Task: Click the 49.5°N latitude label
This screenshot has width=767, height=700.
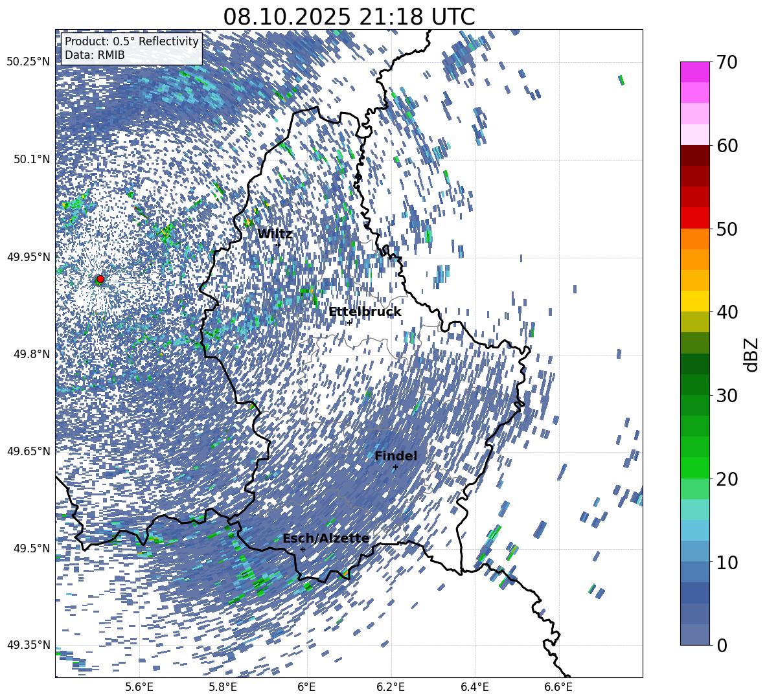Action: (x=31, y=548)
